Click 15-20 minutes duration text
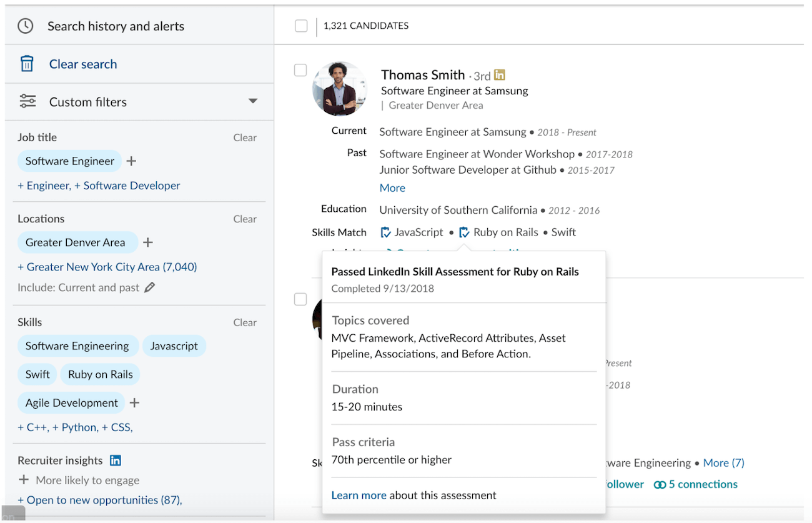Image resolution: width=812 pixels, height=523 pixels. [367, 407]
